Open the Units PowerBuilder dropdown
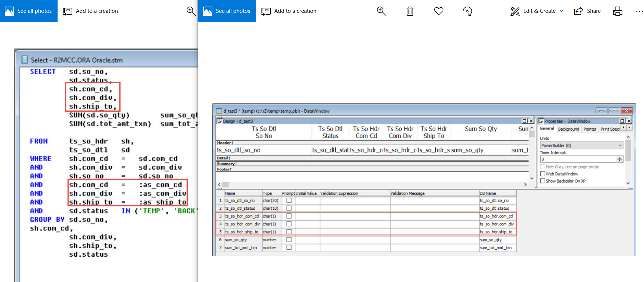The width and height of the screenshot is (644, 282). (582, 146)
